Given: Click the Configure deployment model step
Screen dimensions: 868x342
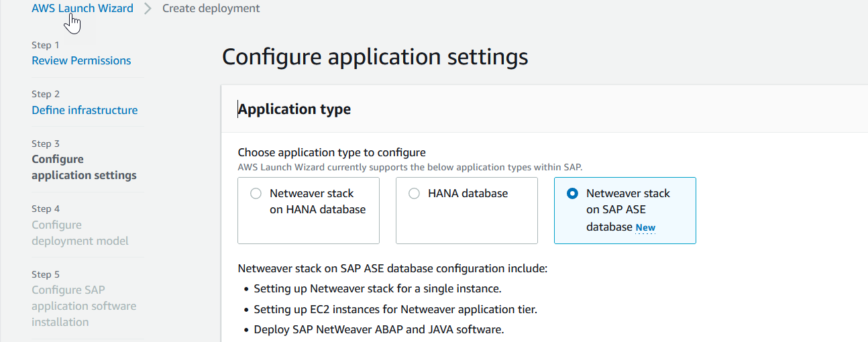Looking at the screenshot, I should (x=80, y=233).
